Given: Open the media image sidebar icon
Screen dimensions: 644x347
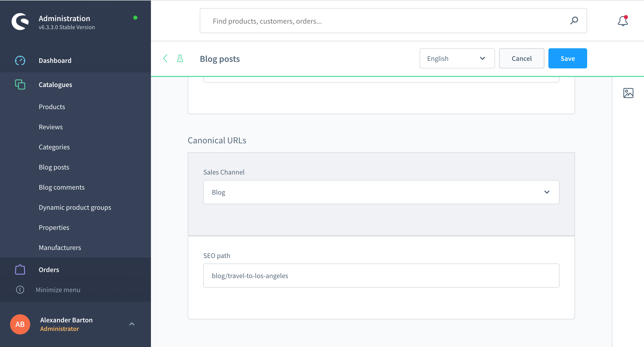Looking at the screenshot, I should click(x=628, y=93).
